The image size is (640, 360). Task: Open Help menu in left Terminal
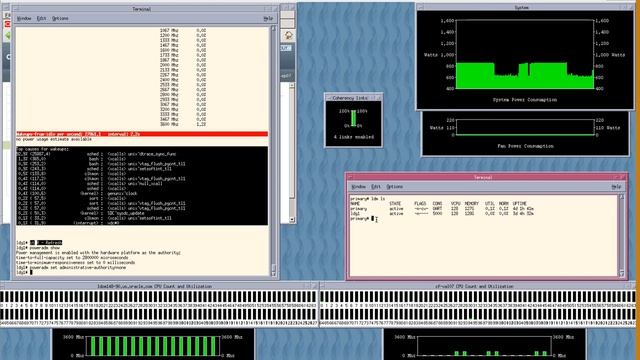tap(268, 18)
